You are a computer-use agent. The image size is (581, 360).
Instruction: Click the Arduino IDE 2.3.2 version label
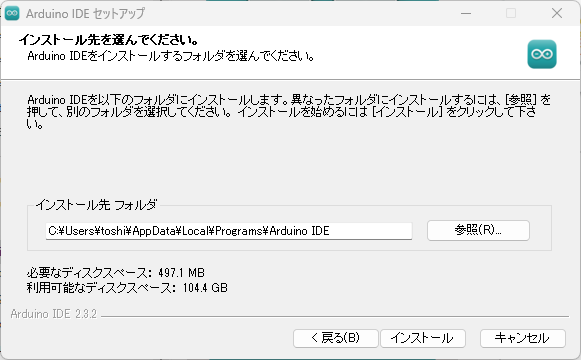click(54, 314)
